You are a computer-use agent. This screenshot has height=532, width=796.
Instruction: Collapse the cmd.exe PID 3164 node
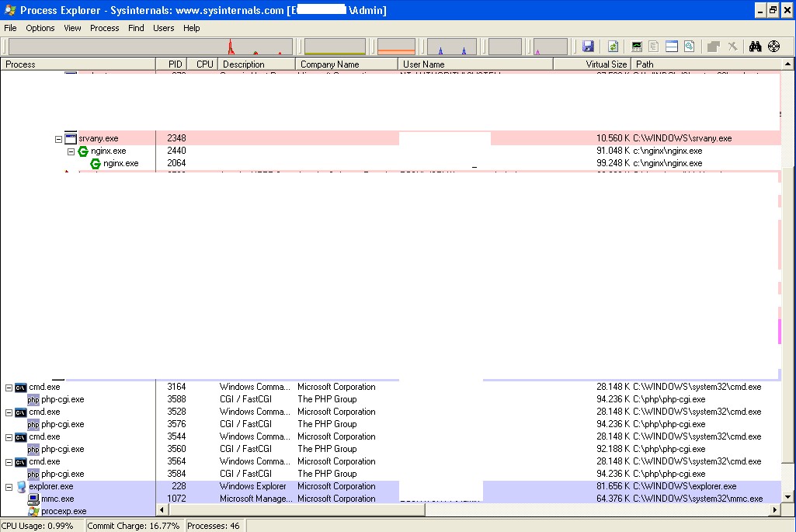9,388
